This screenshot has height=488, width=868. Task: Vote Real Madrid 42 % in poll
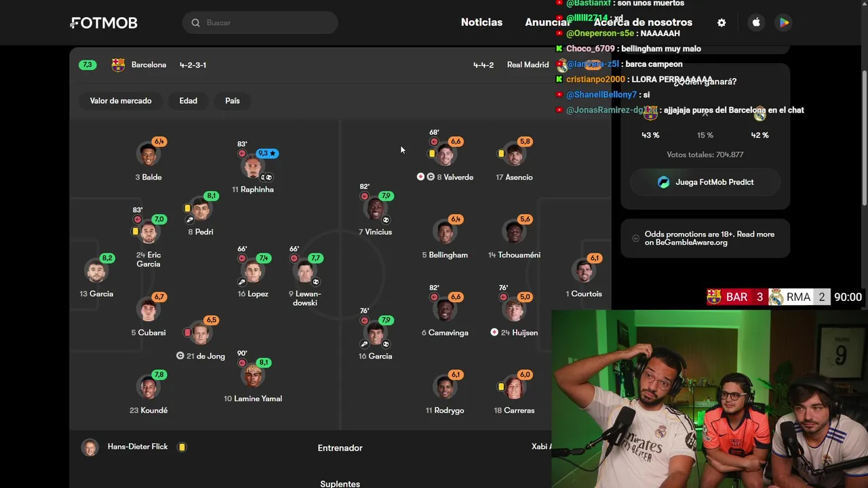[x=759, y=136]
